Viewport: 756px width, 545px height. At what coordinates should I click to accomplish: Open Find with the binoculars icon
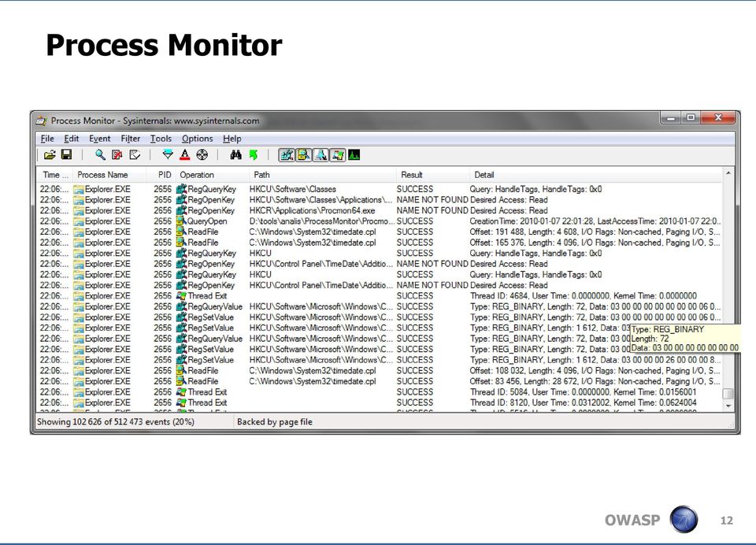(235, 155)
